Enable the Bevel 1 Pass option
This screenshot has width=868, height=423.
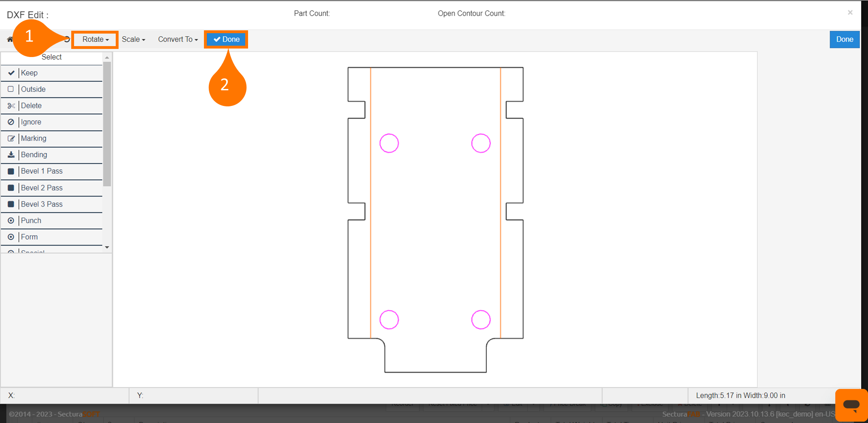pos(11,171)
